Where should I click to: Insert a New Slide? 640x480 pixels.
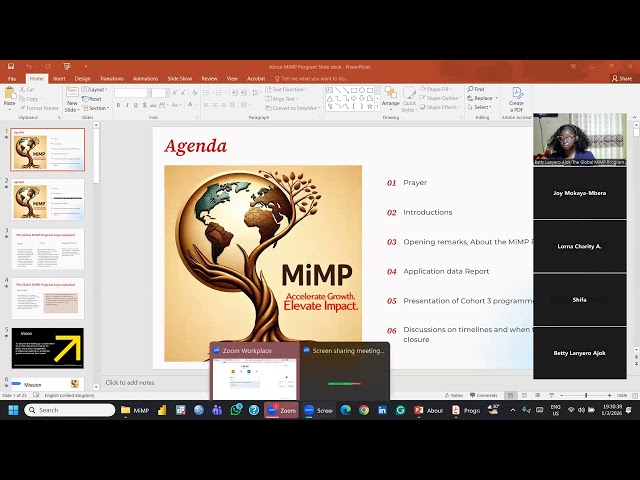point(72,99)
